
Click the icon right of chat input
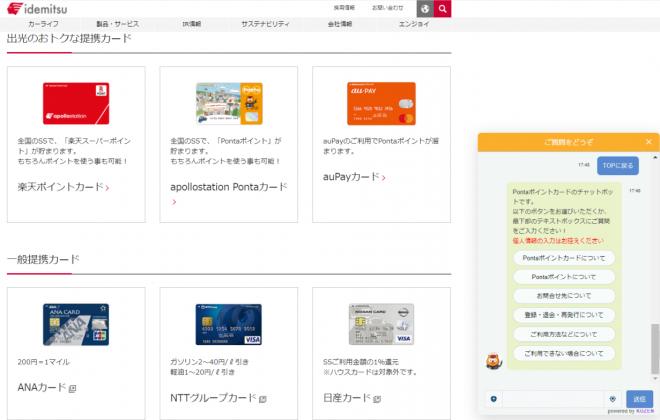[x=612, y=399]
